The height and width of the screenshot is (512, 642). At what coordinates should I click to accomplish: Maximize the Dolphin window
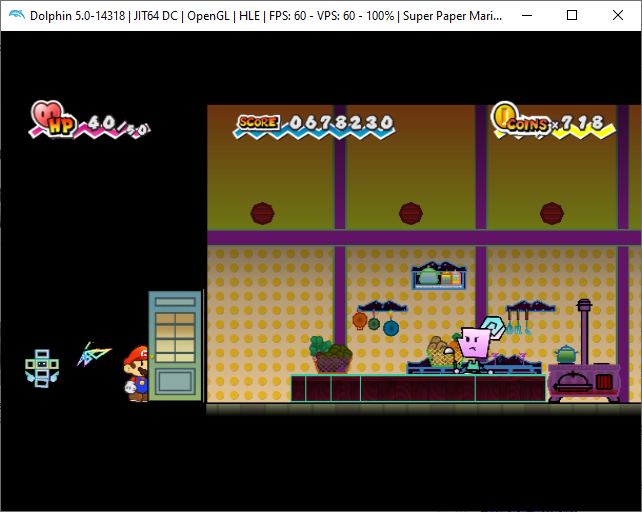pyautogui.click(x=572, y=16)
